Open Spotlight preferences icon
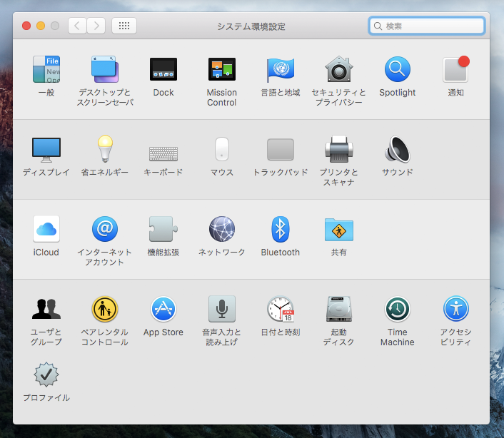 398,69
